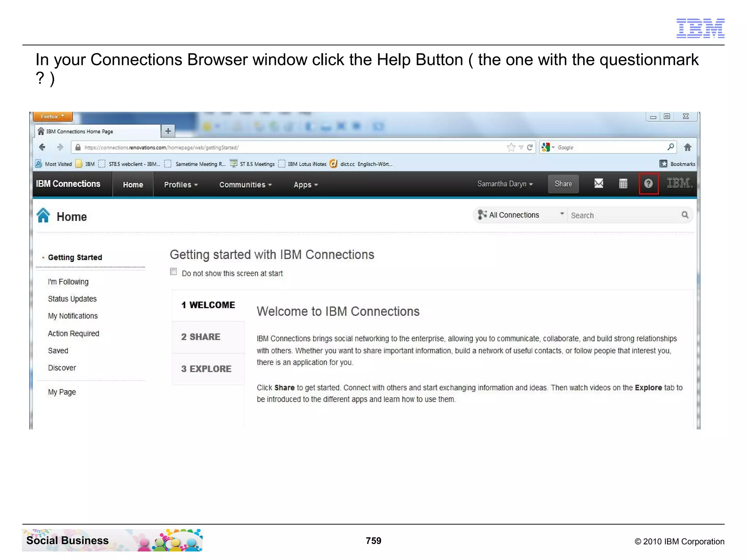747x560 pixels.
Task: Click the IBM Connections brand link
Action: (68, 184)
